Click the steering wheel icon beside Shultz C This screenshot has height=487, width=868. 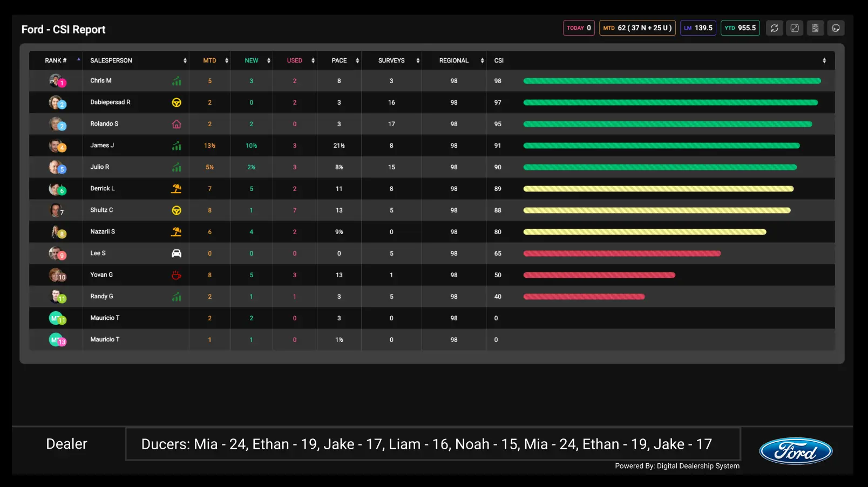click(177, 210)
